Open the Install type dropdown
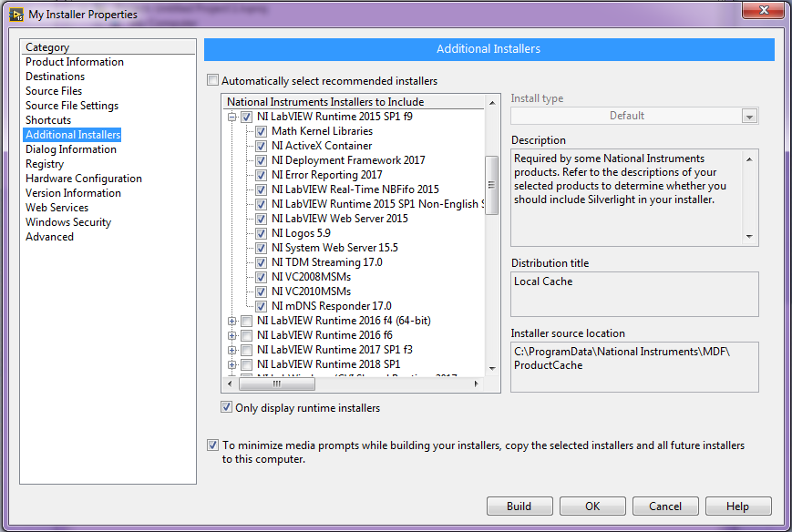Image resolution: width=792 pixels, height=532 pixels. click(x=749, y=117)
